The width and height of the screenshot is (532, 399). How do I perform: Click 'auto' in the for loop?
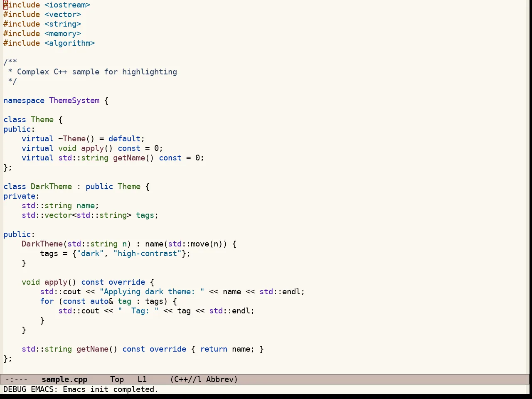click(x=99, y=301)
